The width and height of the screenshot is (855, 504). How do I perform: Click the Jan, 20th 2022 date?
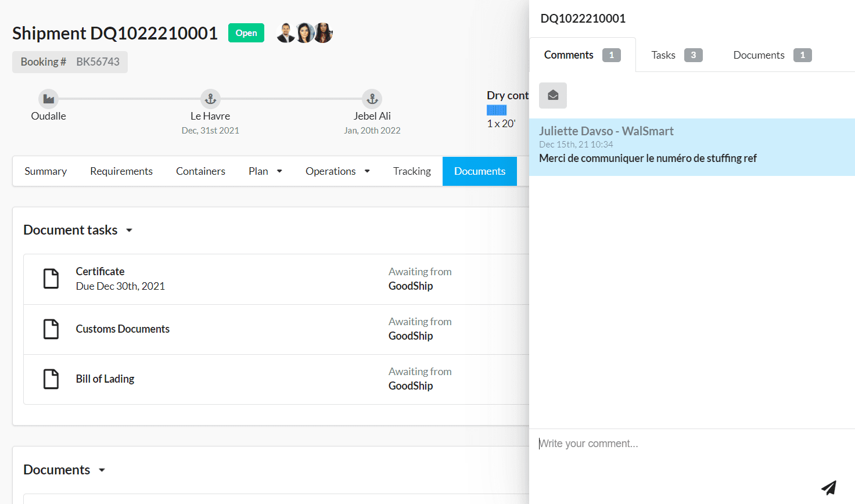372,131
